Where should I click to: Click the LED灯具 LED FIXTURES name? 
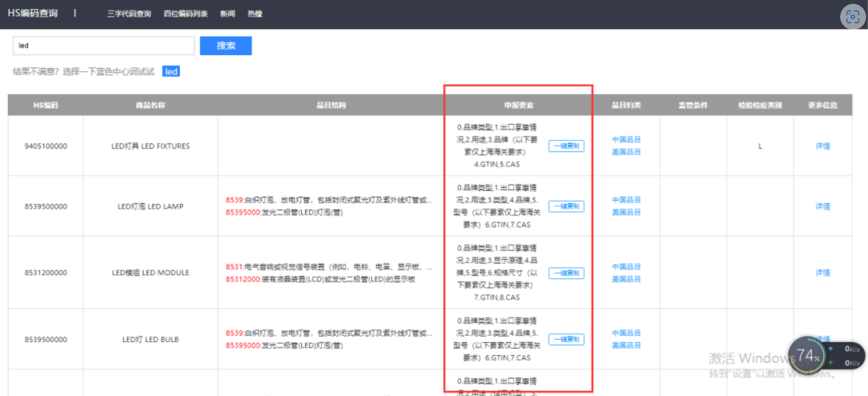pyautogui.click(x=151, y=146)
